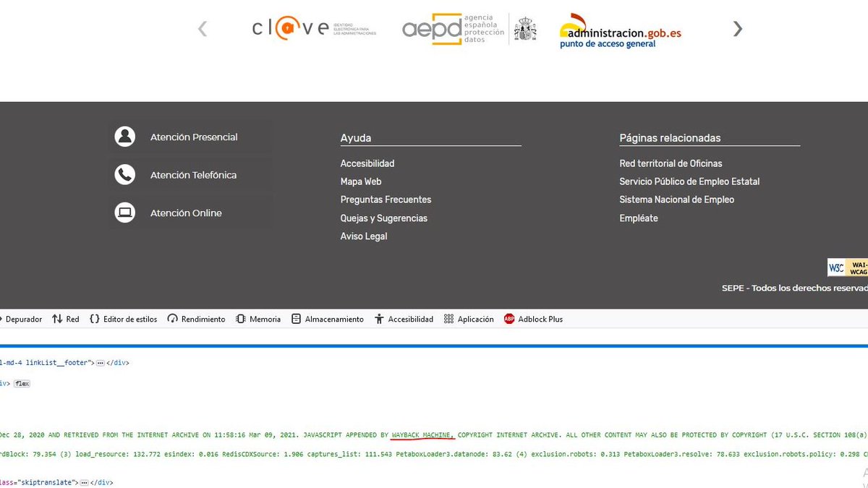Click the W3C WAI-WCAG badge

pos(848,267)
